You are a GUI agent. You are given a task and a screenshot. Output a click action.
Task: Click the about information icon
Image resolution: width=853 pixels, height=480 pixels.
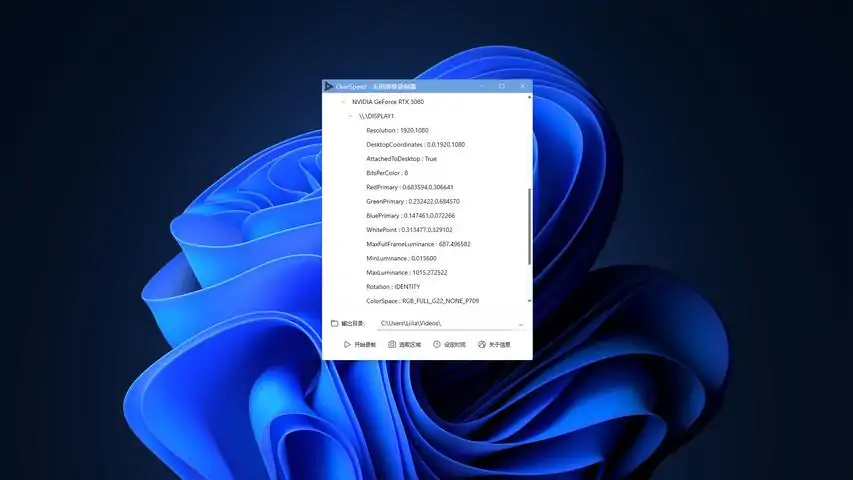pyautogui.click(x=481, y=344)
